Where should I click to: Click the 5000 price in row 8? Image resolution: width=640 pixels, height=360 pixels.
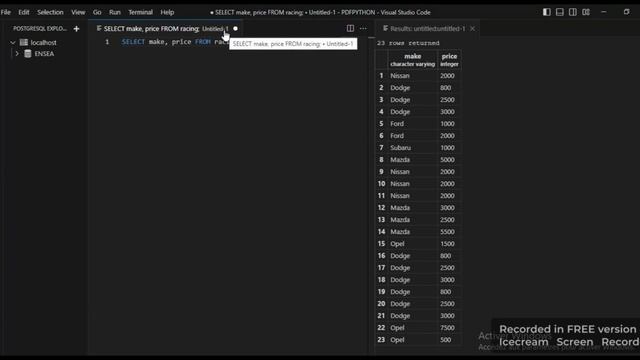[x=449, y=160]
